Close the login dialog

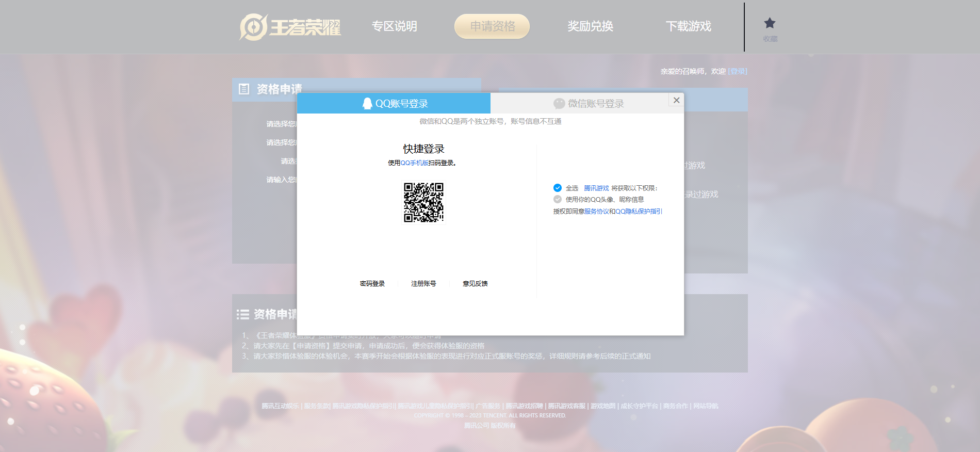(676, 100)
